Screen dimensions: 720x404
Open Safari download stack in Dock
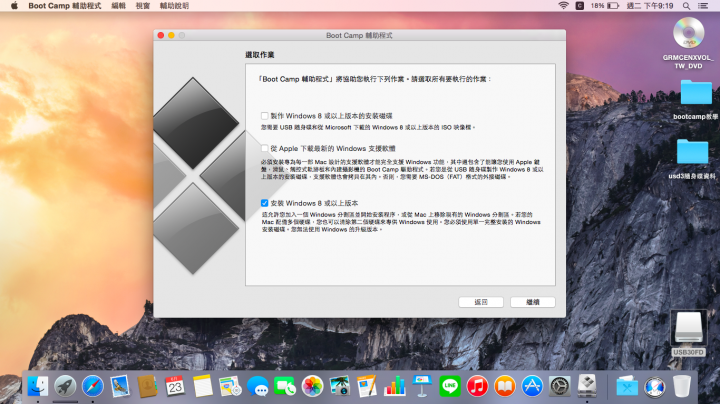click(654, 386)
